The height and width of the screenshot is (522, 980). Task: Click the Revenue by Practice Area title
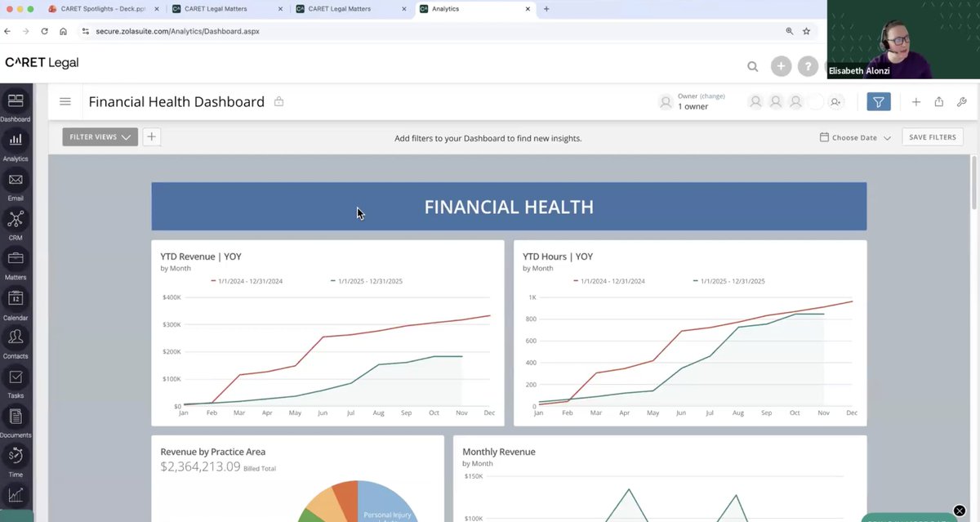pos(213,452)
